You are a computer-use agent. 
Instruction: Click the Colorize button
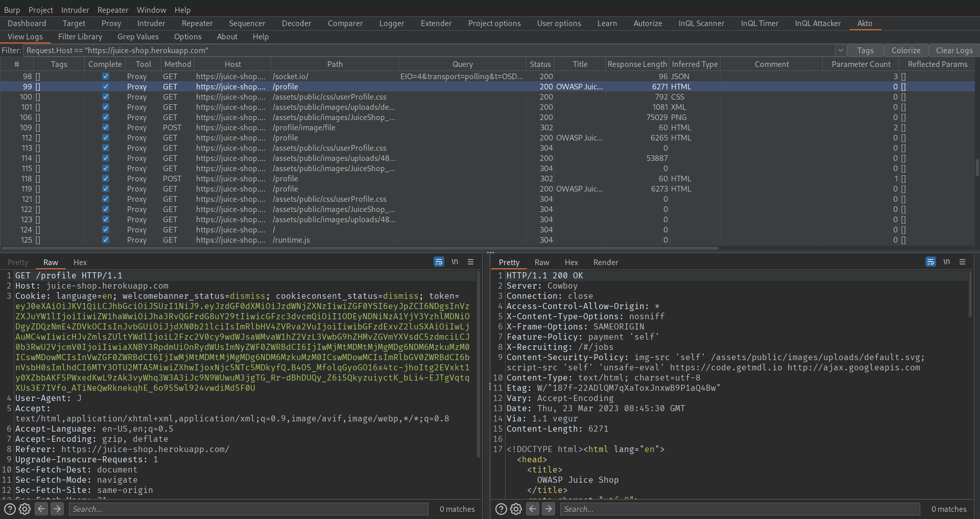(x=905, y=51)
